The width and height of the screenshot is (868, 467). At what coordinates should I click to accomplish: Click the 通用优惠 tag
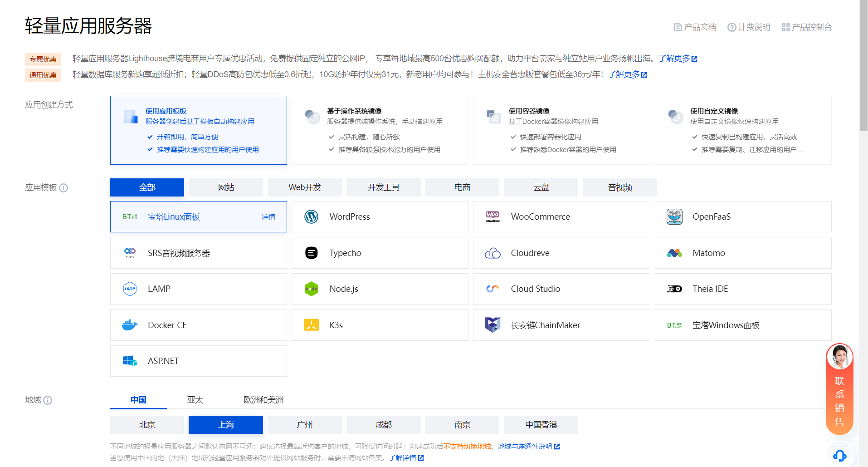(43, 75)
